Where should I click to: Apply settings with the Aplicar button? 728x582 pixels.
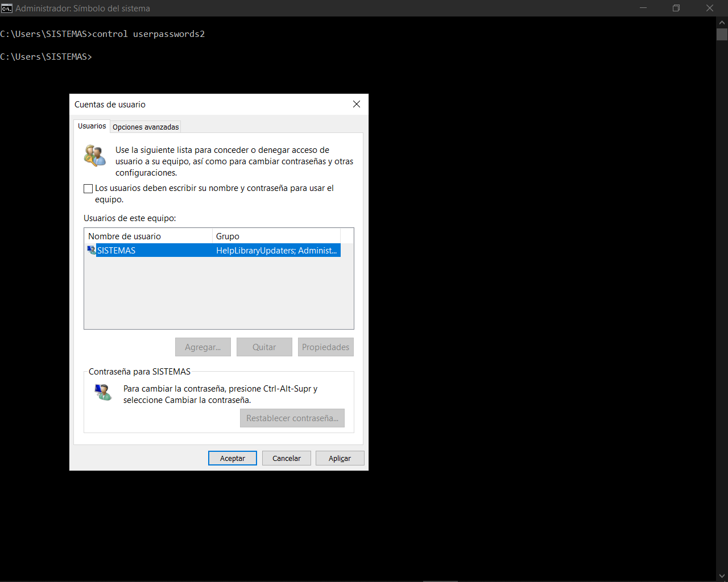click(340, 458)
